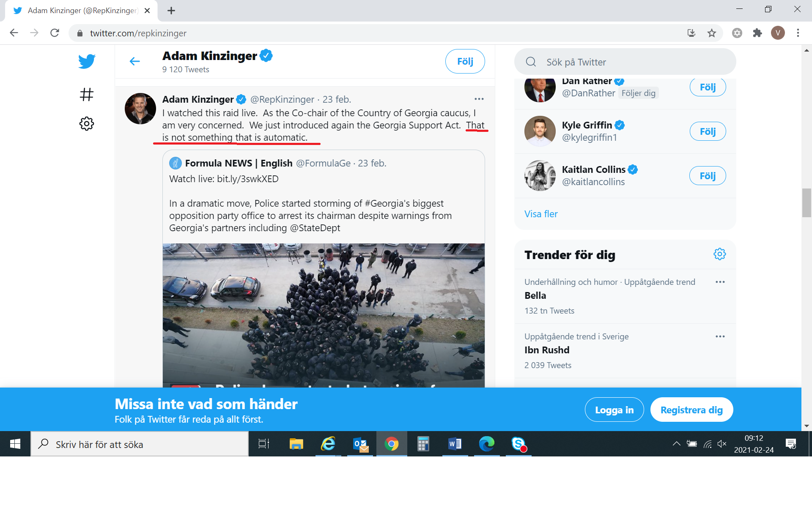Open the Visa fler link
Screen dimensions: 812x508
click(541, 214)
